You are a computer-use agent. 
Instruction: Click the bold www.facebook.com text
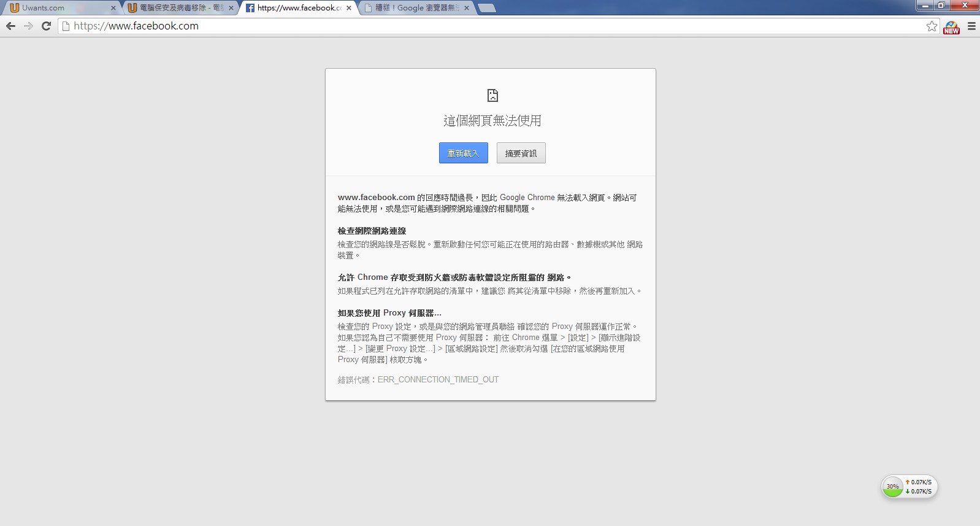tap(377, 198)
